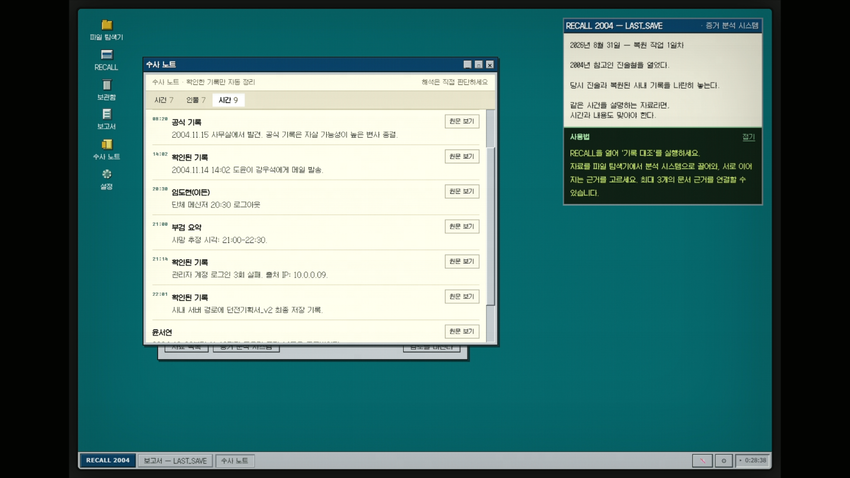The image size is (850, 478).
Task: Click the 부검 요약 entry title
Action: click(x=186, y=228)
